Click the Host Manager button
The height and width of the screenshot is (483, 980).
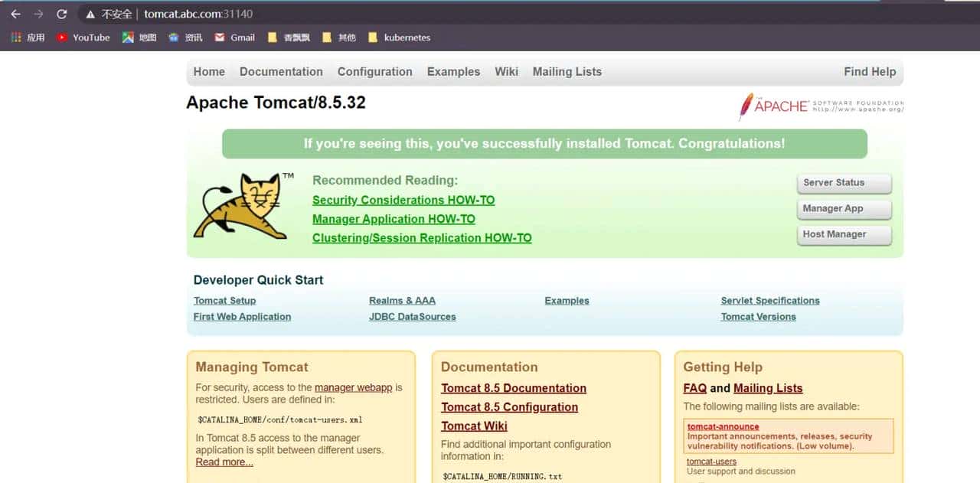coord(844,235)
